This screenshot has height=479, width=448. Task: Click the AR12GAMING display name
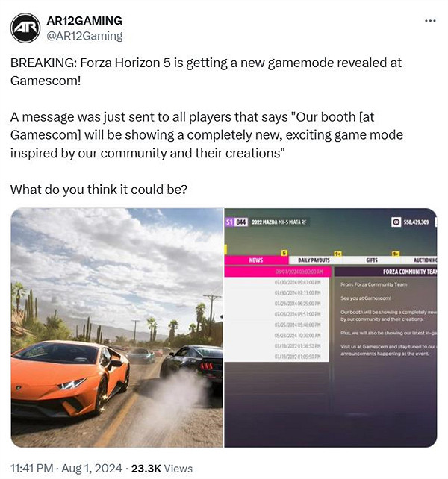pyautogui.click(x=84, y=21)
